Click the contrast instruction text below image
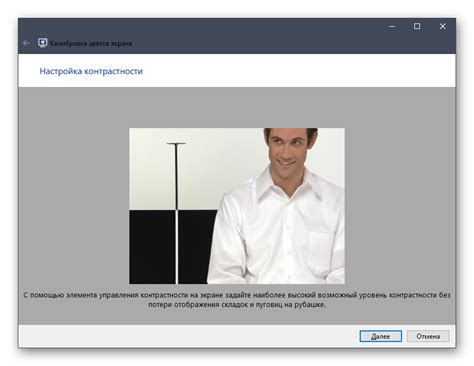474x366 pixels. coord(237,300)
